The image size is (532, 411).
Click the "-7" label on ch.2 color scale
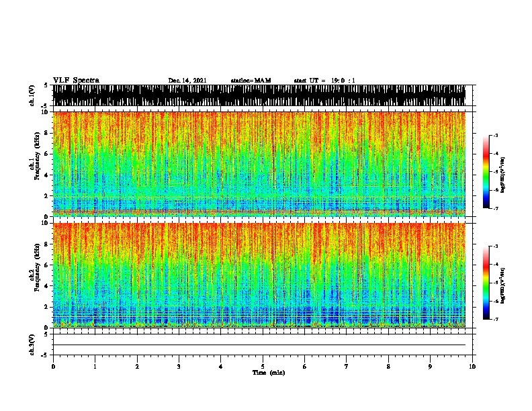click(496, 319)
